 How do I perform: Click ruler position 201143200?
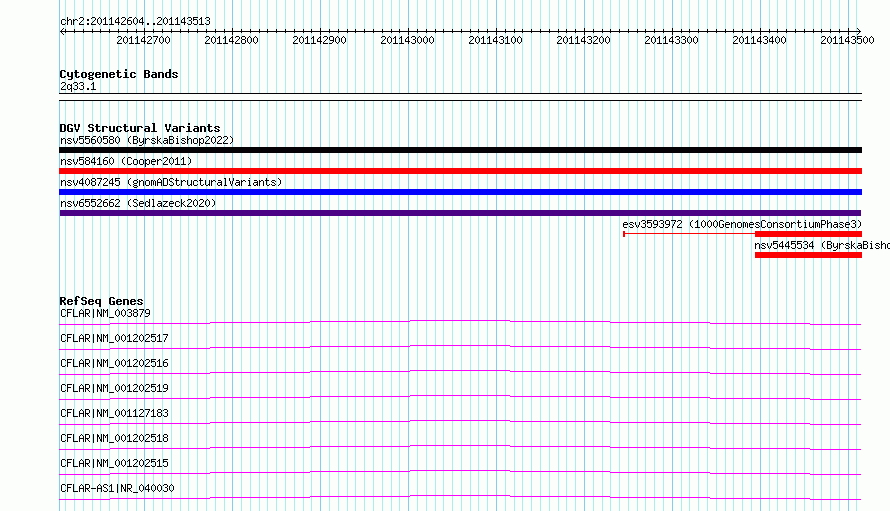pyautogui.click(x=583, y=40)
